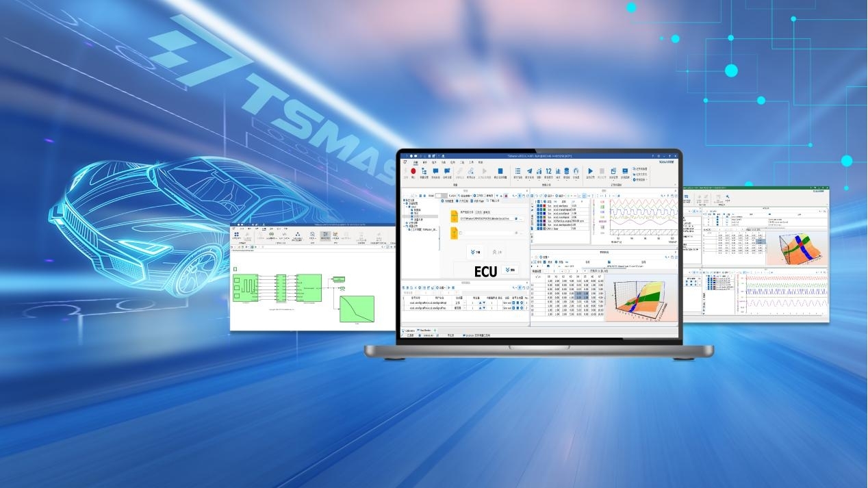
Task: Select the first tab in the ribbon menu
Action: pos(415,162)
